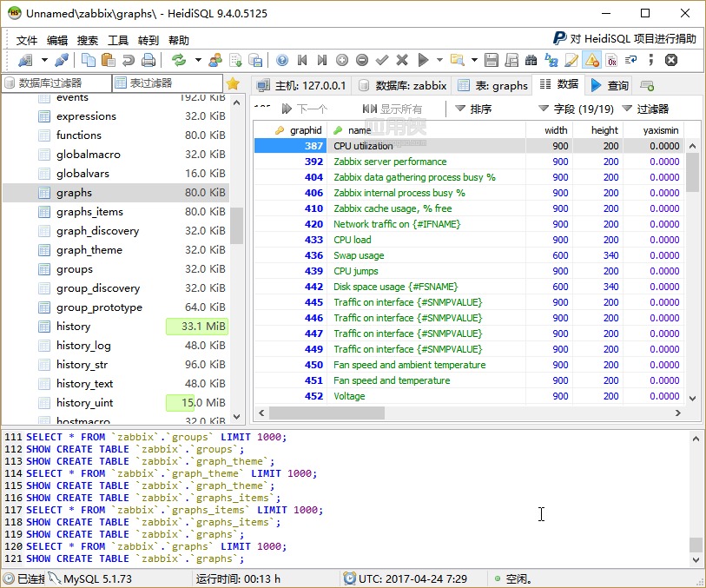Click the 显示所有 show all button
The height and width of the screenshot is (588, 706).
[393, 109]
